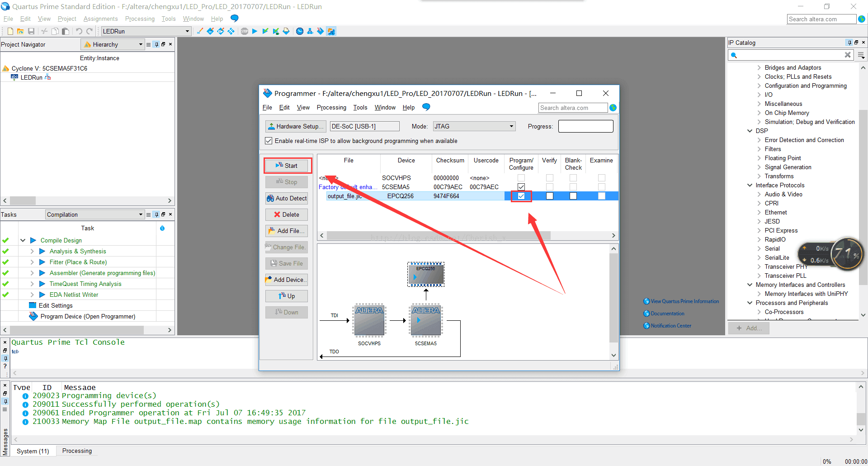Click the Hardware Setup button
This screenshot has width=868, height=466.
[x=296, y=126]
